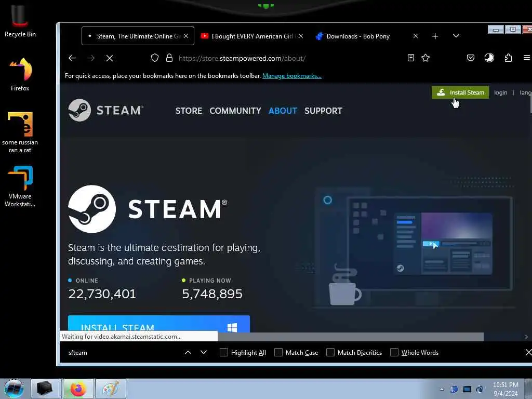The image size is (532, 399).
Task: Click the greyed-out forward arrow
Action: click(x=90, y=58)
